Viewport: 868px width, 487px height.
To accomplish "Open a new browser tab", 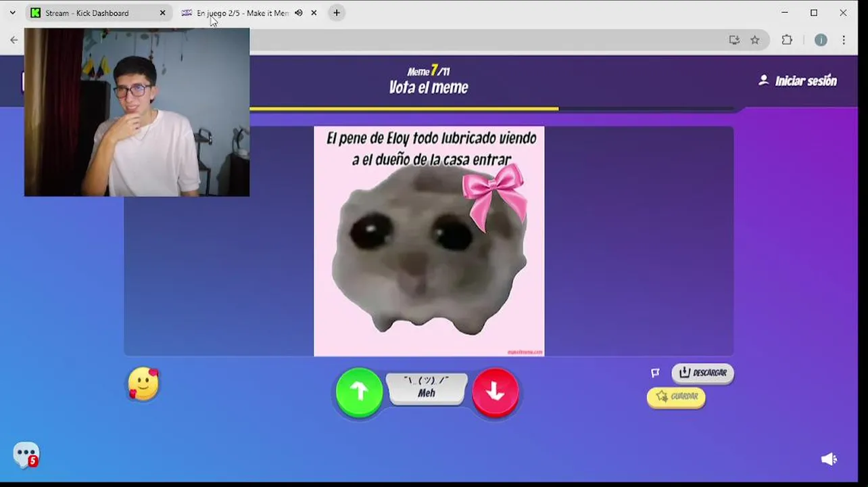I will point(337,13).
